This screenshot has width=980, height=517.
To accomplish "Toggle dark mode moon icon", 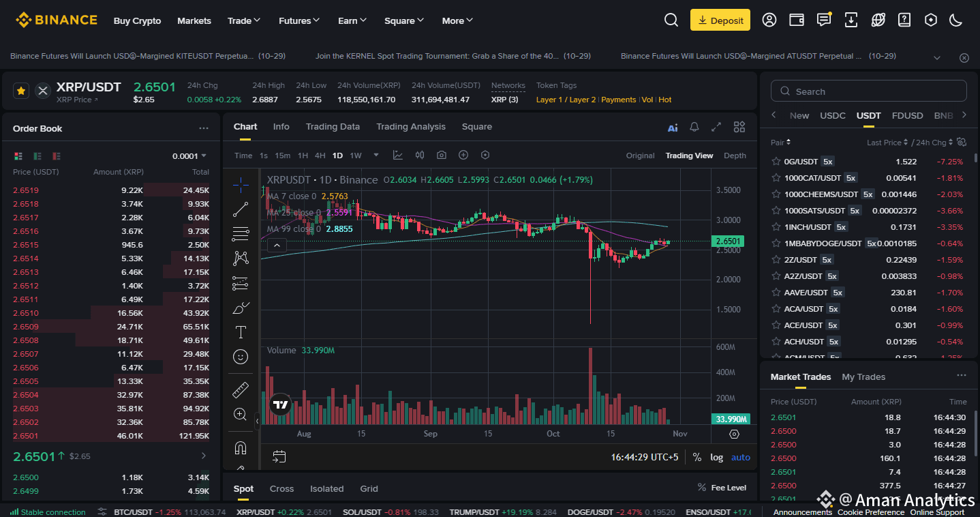I will [955, 20].
